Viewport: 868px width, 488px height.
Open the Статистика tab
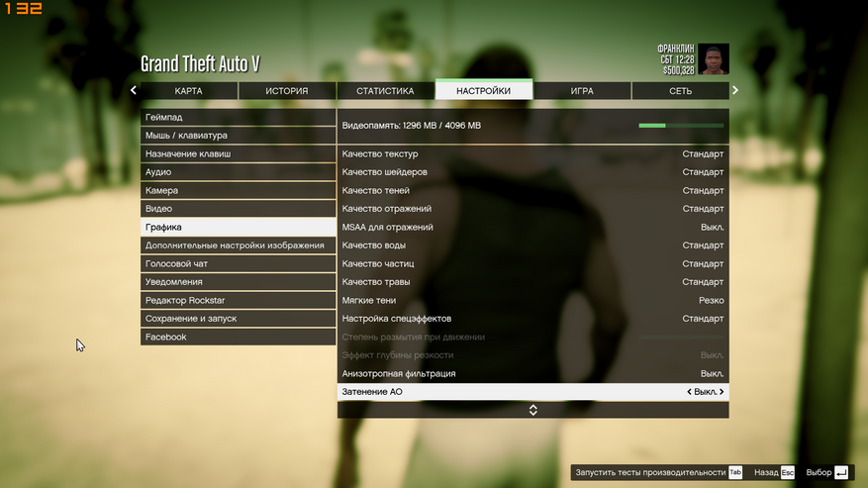coord(385,91)
